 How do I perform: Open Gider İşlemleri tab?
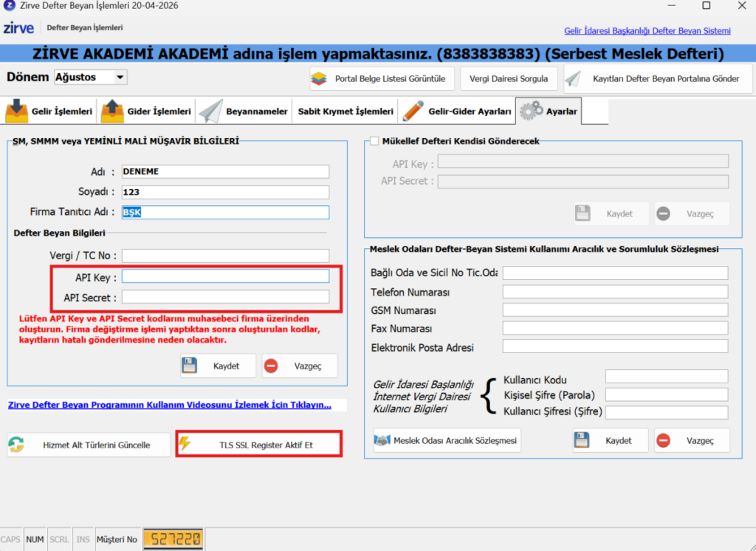[146, 112]
